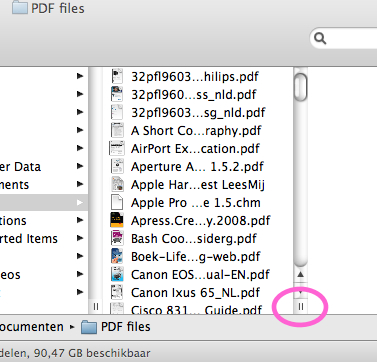The height and width of the screenshot is (362, 377).
Task: Click the icon of A Short Co...raphy.pdf
Action: coord(117,131)
